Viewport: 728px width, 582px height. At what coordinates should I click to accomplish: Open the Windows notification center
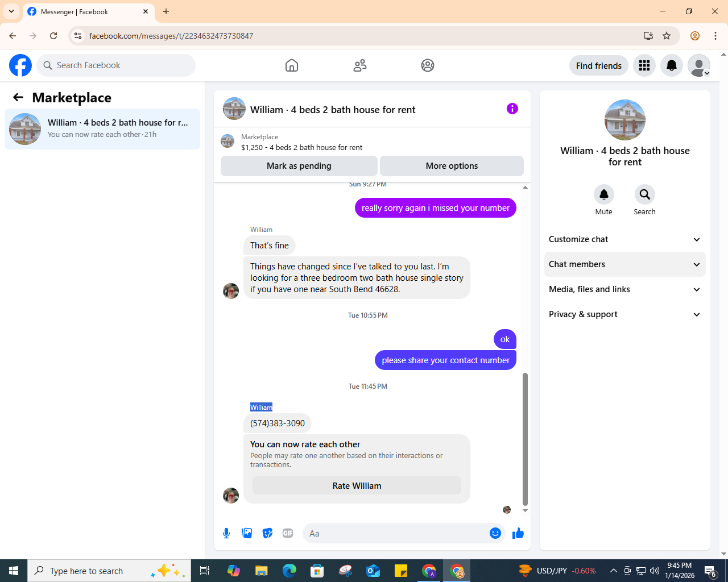[710, 571]
